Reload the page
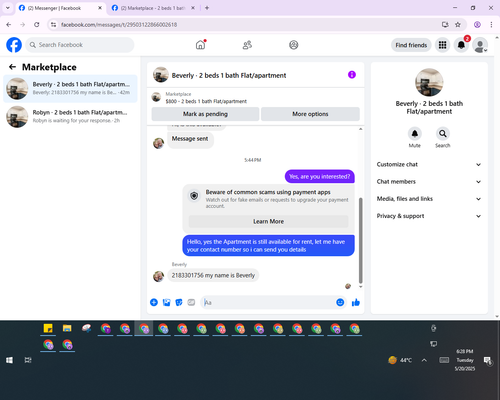This screenshot has height=400, width=500. (37, 25)
